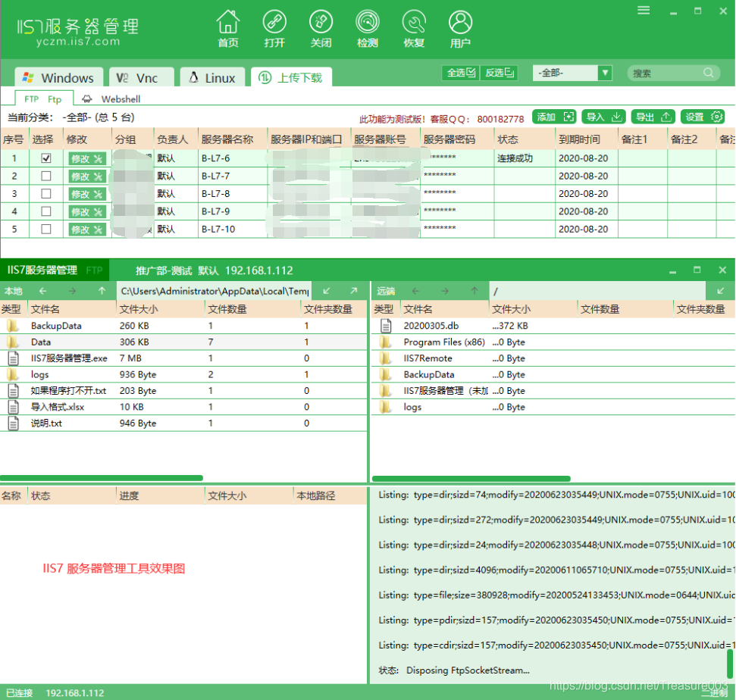Screen dimensions: 736x700
Task: Switch to the 上传下载 tab
Action: pyautogui.click(x=292, y=77)
